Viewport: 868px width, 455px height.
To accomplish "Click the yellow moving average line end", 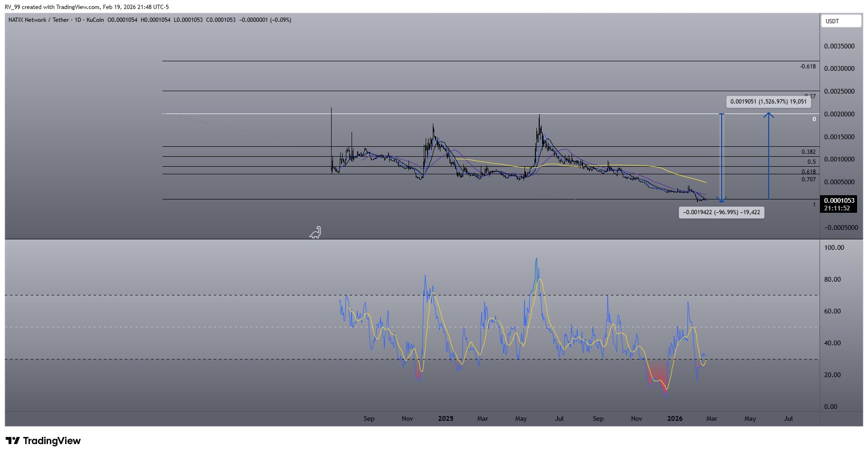I will click(706, 182).
